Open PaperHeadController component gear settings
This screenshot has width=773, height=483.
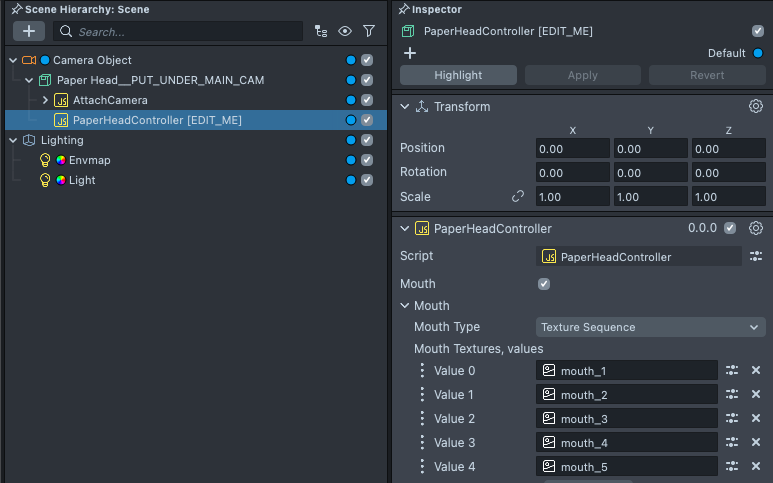[756, 228]
